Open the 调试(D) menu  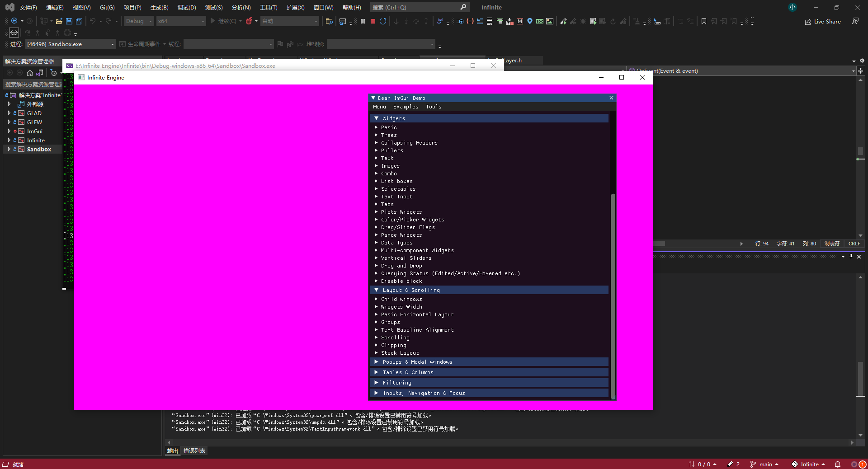coord(187,7)
